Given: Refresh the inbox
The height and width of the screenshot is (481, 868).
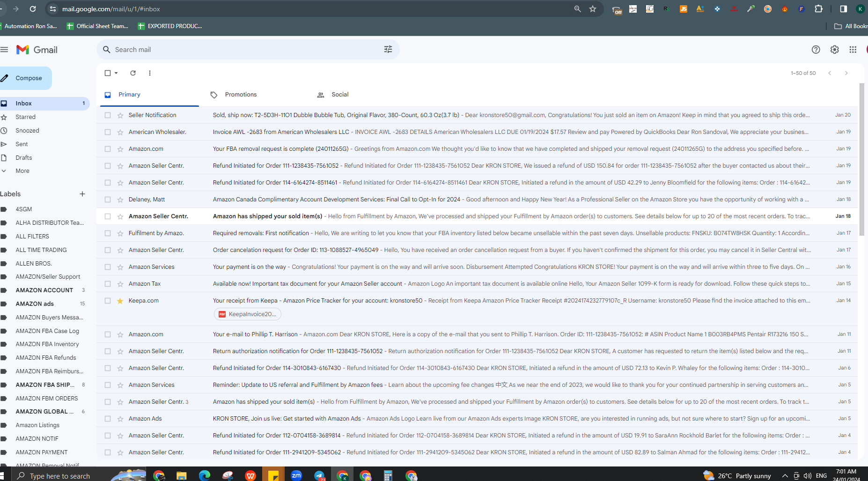Looking at the screenshot, I should (133, 73).
